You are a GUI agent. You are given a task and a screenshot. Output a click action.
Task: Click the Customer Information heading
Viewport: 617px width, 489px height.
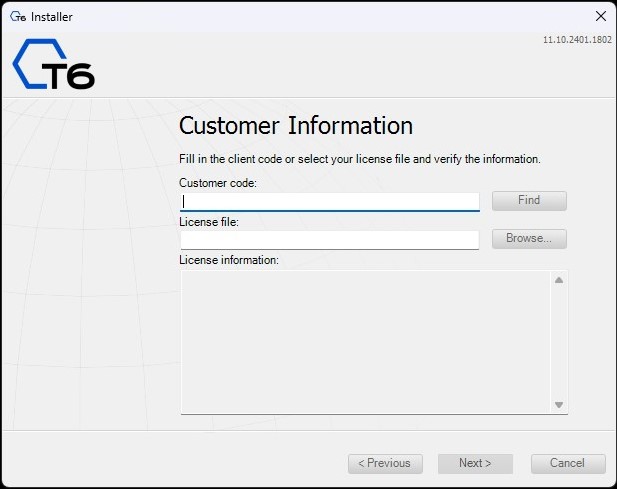[296, 126]
